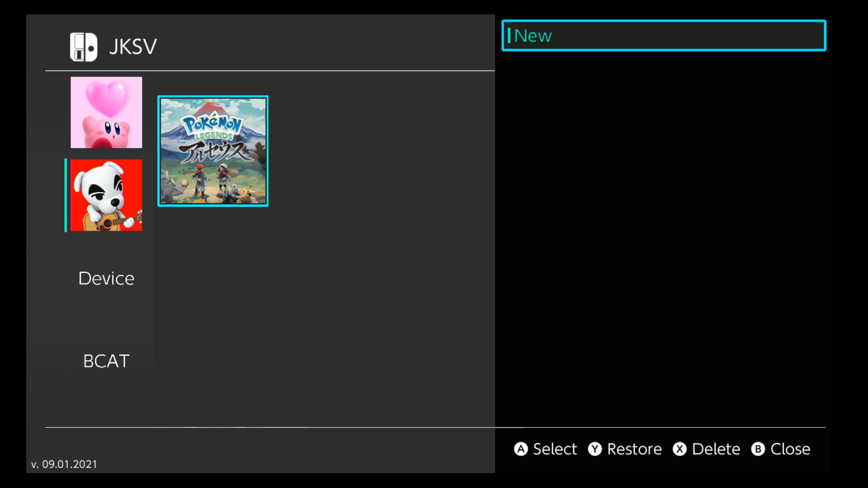The height and width of the screenshot is (488, 868).
Task: Click the Select label in footer
Action: coord(555,449)
